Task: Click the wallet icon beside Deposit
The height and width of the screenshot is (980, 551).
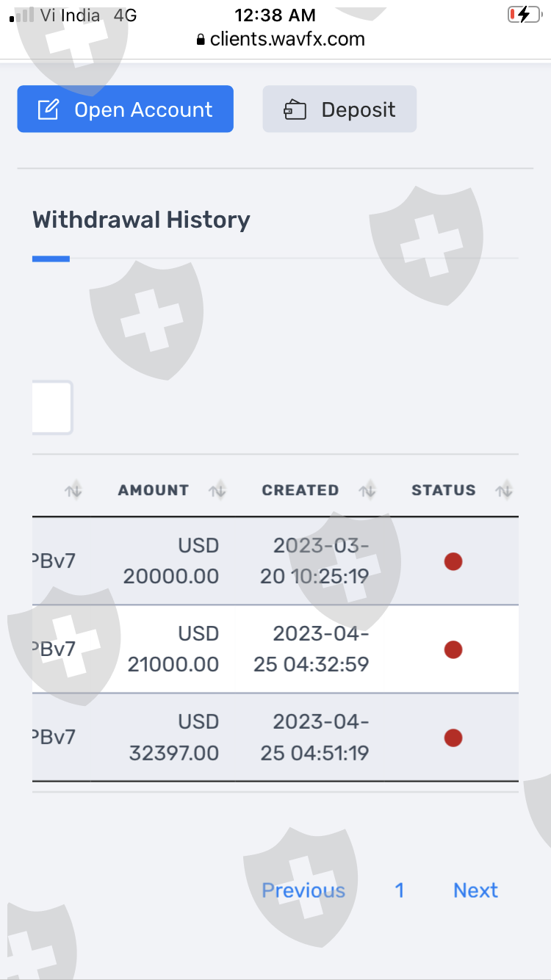Action: [295, 110]
